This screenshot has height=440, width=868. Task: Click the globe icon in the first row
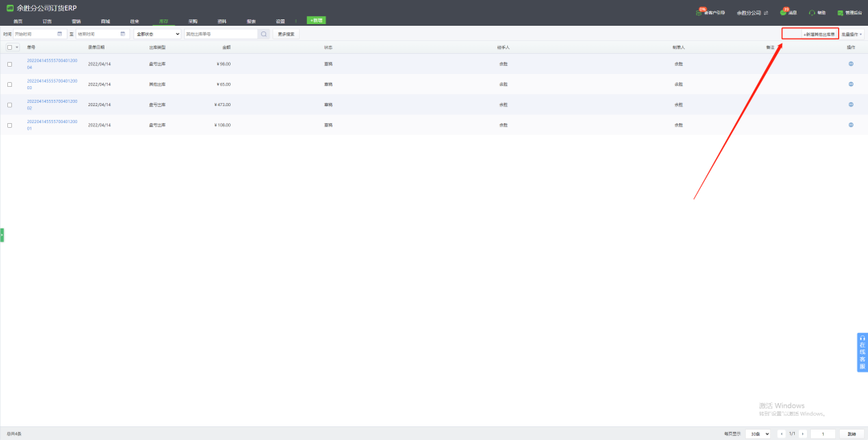[x=851, y=64]
